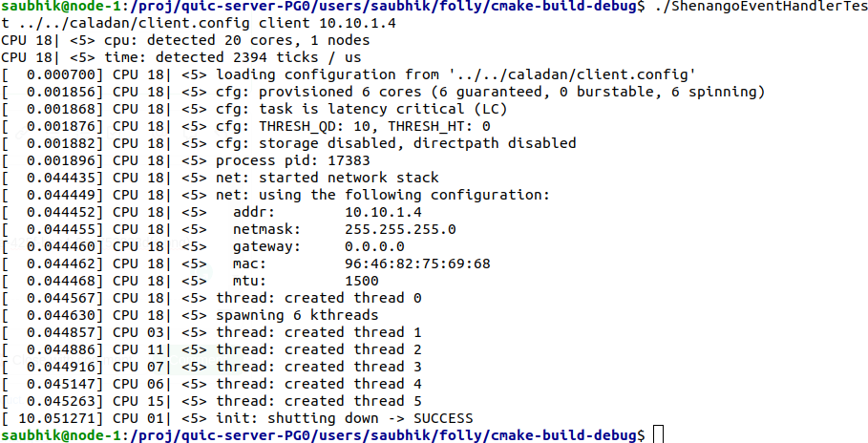Click the 'storage disabled, directpath disabled' line

[288, 143]
